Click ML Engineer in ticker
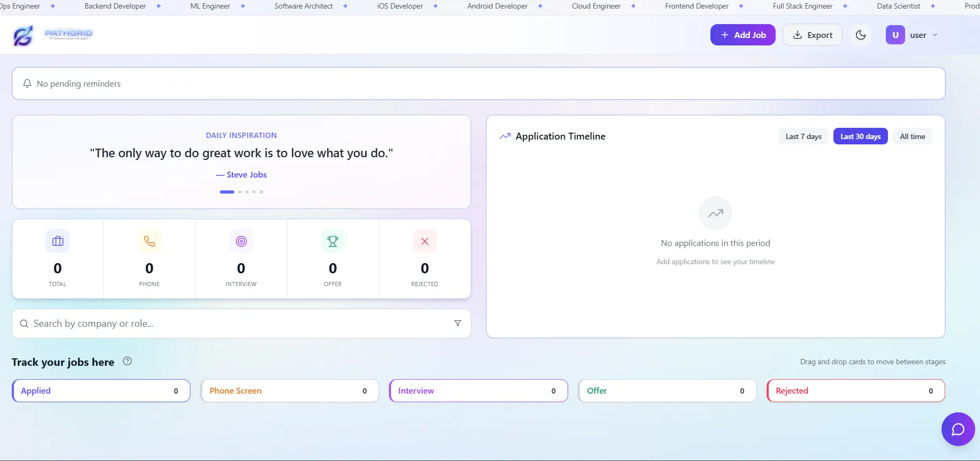Image resolution: width=980 pixels, height=461 pixels. (x=210, y=6)
